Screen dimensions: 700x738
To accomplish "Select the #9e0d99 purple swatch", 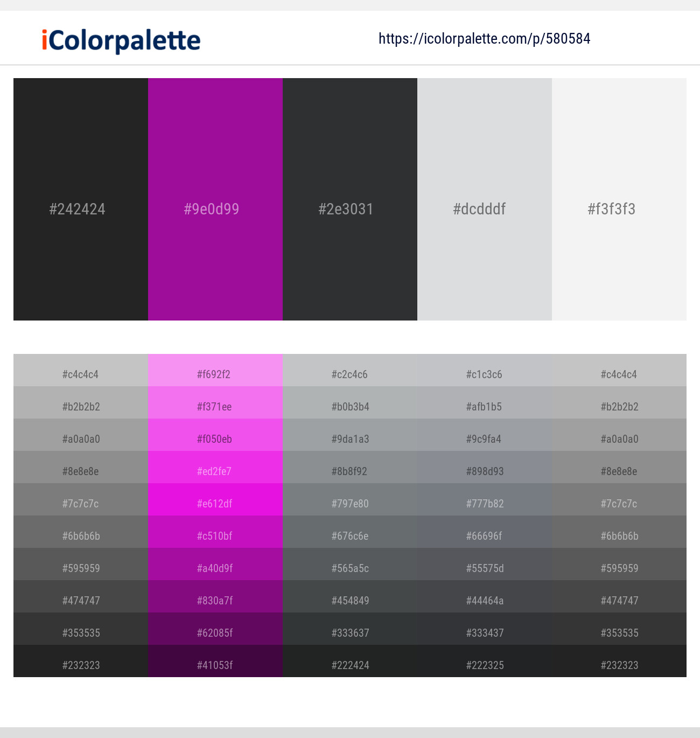I will 215,199.
